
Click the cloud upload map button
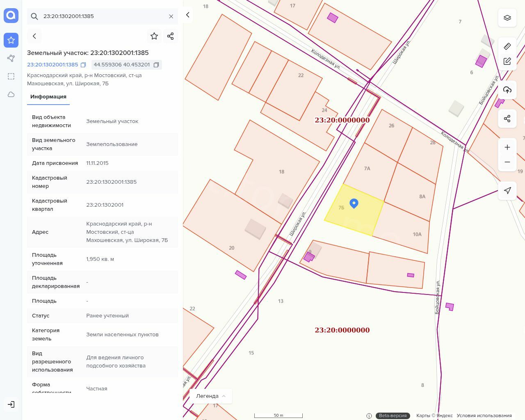(x=507, y=90)
